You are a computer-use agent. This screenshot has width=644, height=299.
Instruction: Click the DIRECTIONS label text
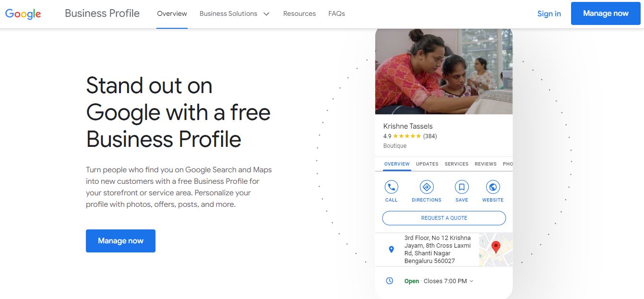click(x=427, y=200)
